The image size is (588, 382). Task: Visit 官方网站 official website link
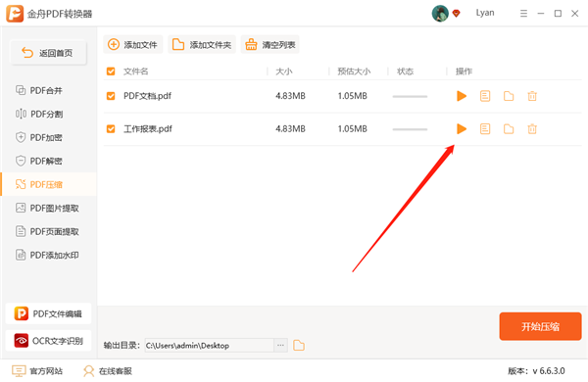[x=37, y=371]
